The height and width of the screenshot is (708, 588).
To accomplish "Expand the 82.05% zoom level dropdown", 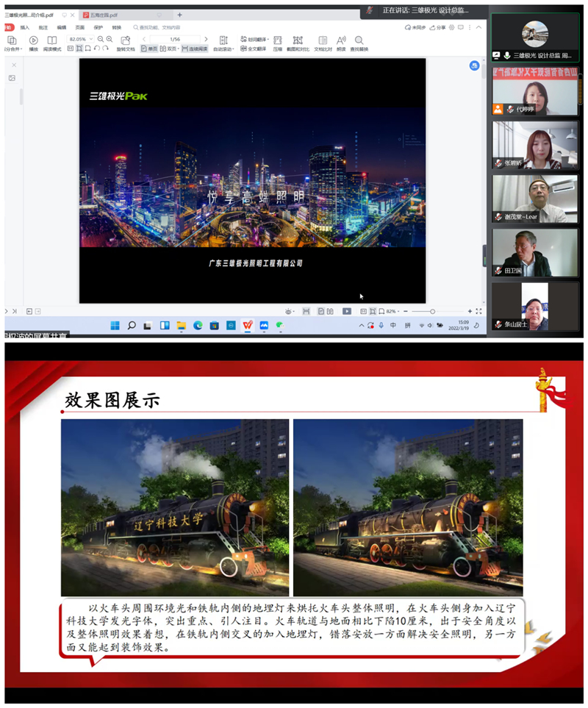I will click(89, 39).
